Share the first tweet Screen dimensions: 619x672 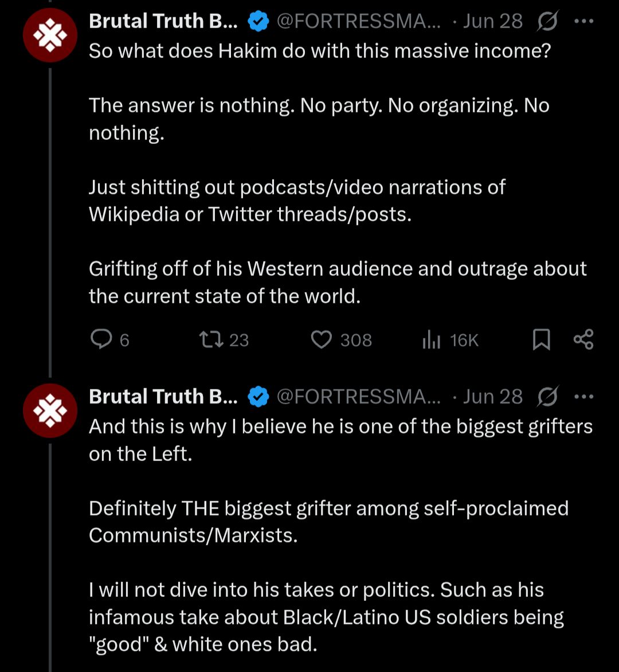(583, 340)
